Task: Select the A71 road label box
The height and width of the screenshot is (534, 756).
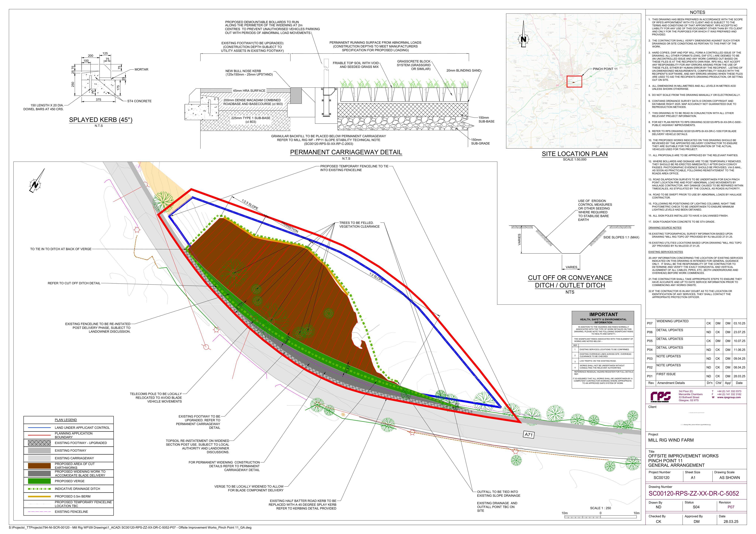Action: [528, 435]
